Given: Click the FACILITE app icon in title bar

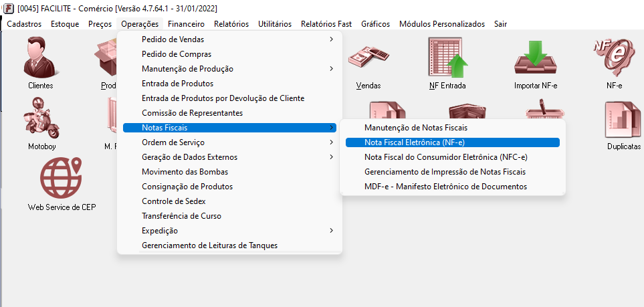Looking at the screenshot, I should pyautogui.click(x=8, y=9).
